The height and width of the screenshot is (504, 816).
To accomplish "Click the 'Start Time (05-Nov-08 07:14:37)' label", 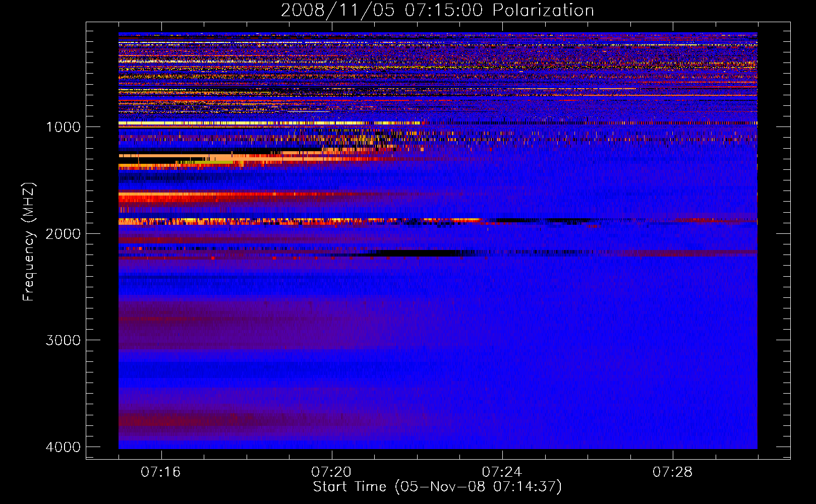I will click(x=437, y=487).
